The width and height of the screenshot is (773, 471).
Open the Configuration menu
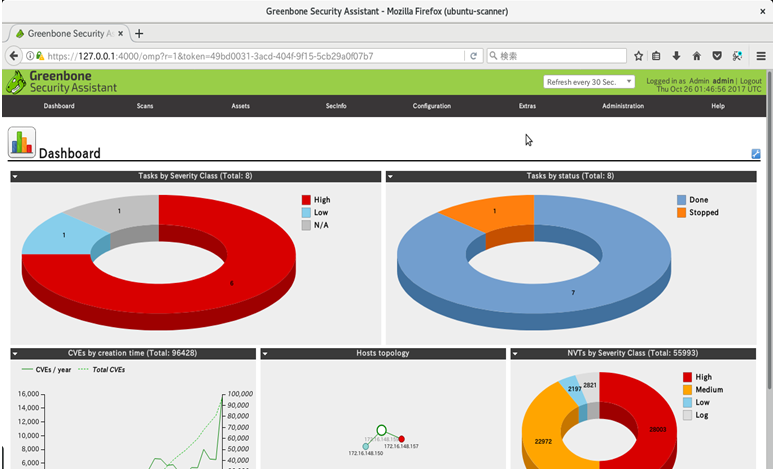click(x=432, y=106)
